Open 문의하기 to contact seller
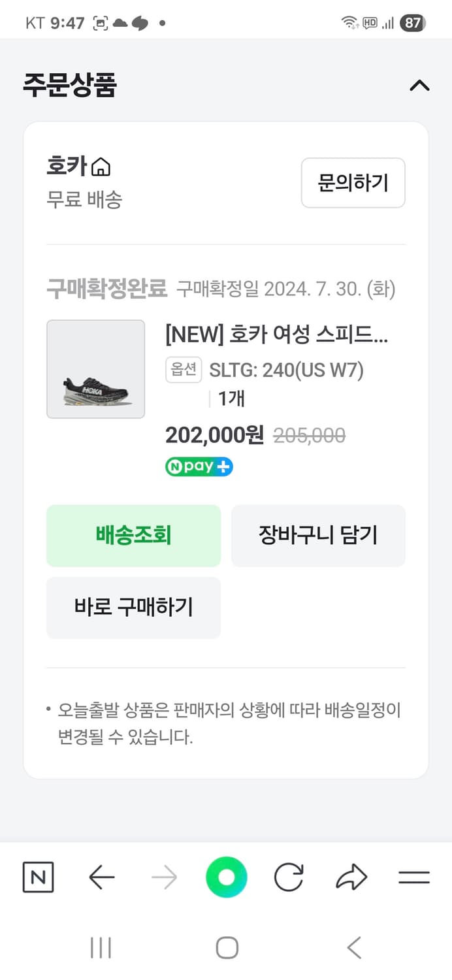The image size is (452, 980). pyautogui.click(x=353, y=183)
